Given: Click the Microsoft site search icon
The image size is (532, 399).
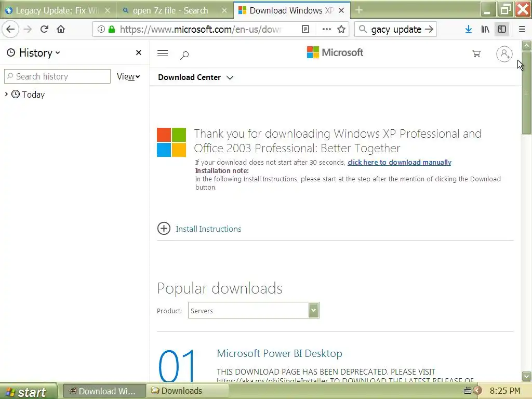Looking at the screenshot, I should click(184, 55).
